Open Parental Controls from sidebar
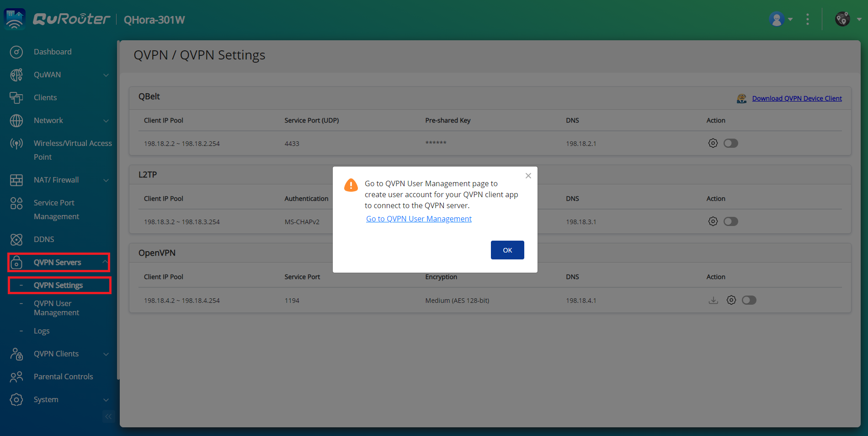 64,377
